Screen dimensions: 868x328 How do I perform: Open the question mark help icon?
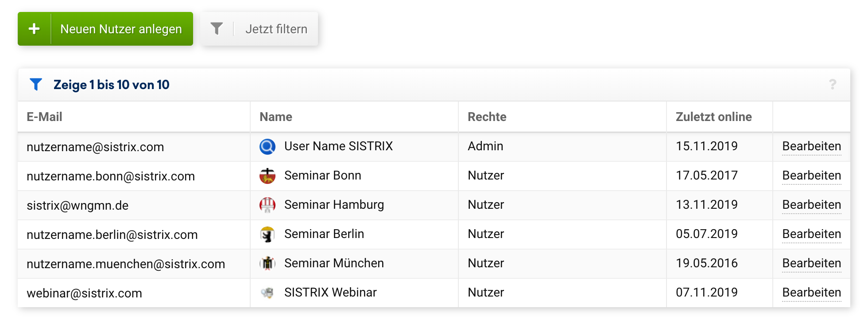click(x=832, y=84)
